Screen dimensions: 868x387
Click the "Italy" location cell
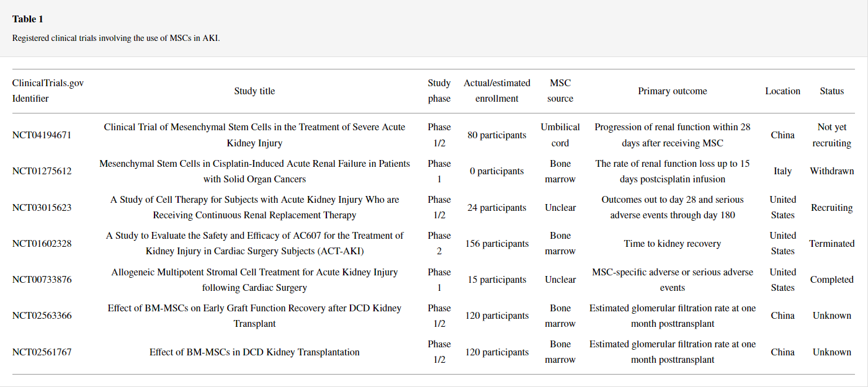tap(782, 171)
